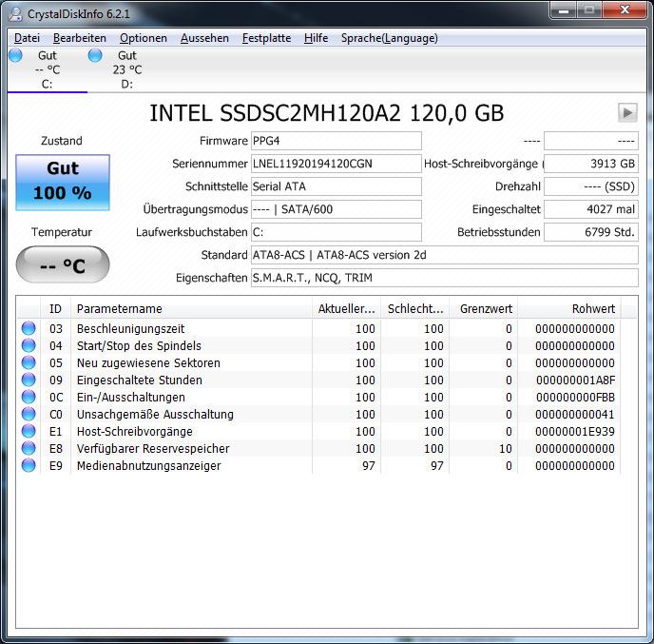Screen dimensions: 654x644
Task: Click the Übertragungsmodus field SATA/600
Action: click(337, 209)
